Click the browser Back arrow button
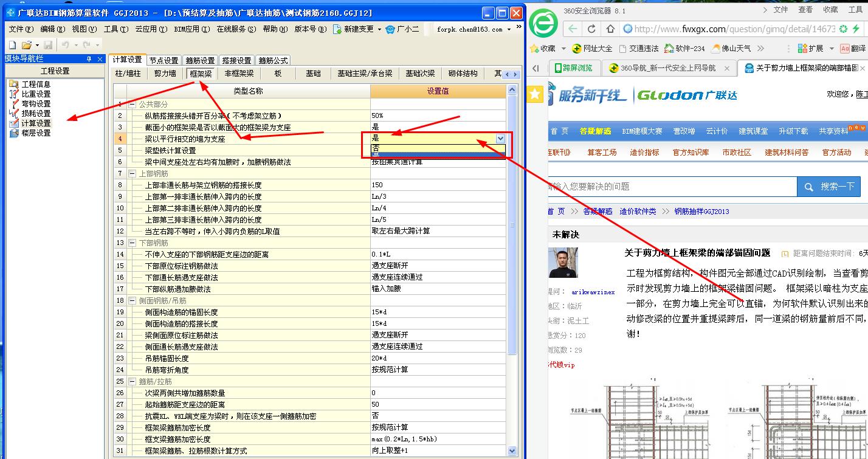This screenshot has height=459, width=868. point(573,29)
